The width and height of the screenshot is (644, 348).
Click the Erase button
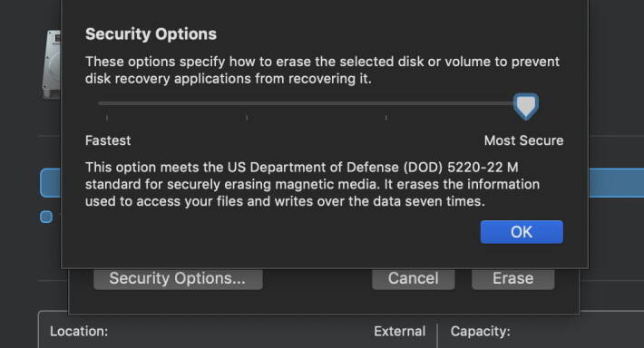point(513,278)
